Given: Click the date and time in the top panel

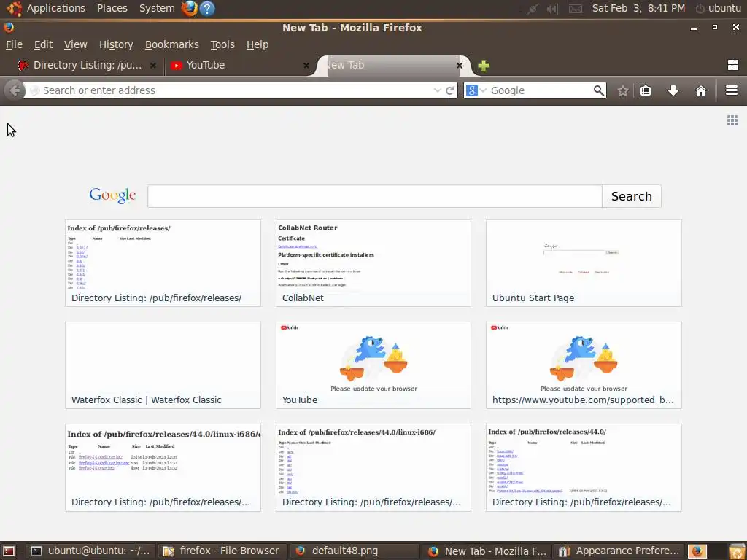Looking at the screenshot, I should point(638,8).
